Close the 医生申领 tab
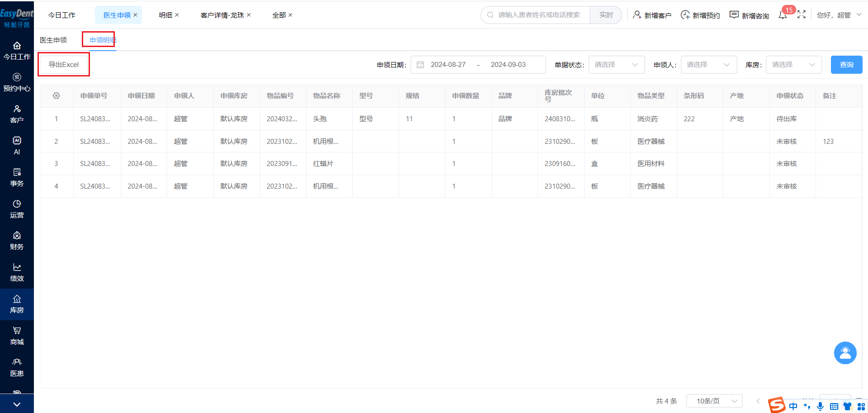 pyautogui.click(x=135, y=15)
